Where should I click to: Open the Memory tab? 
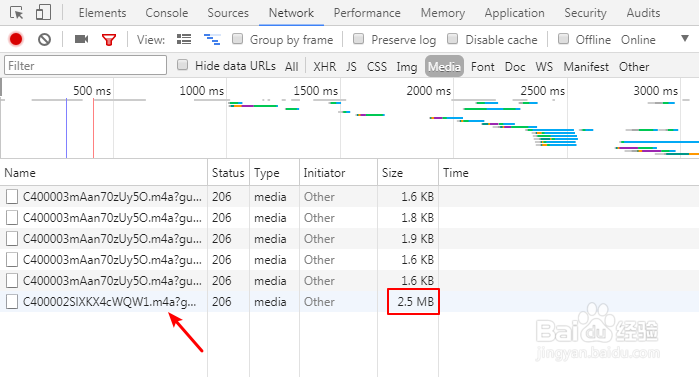coord(443,13)
